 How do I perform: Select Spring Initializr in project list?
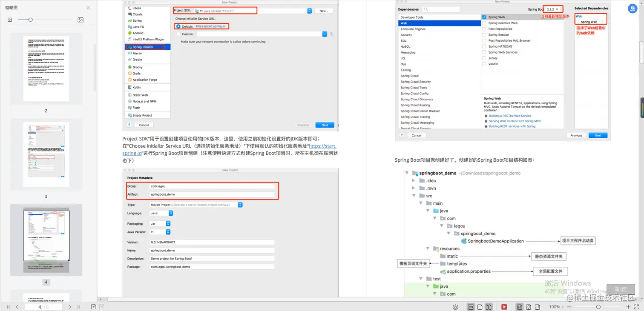tap(148, 47)
